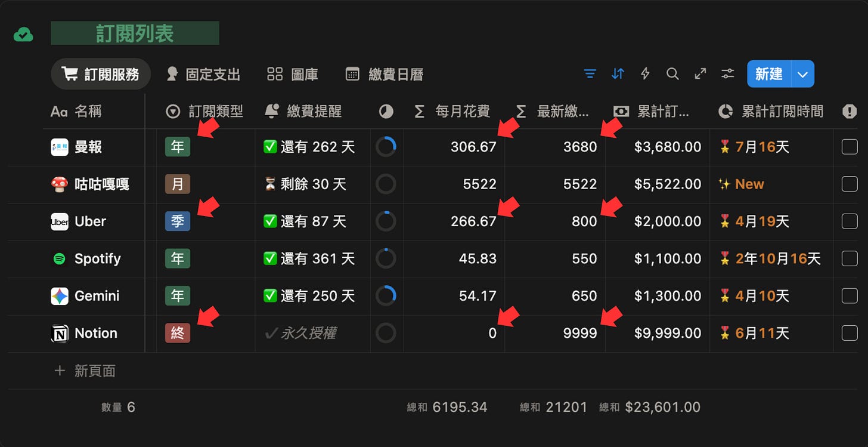Click the progress ring in Uber row
The width and height of the screenshot is (868, 447).
[386, 221]
